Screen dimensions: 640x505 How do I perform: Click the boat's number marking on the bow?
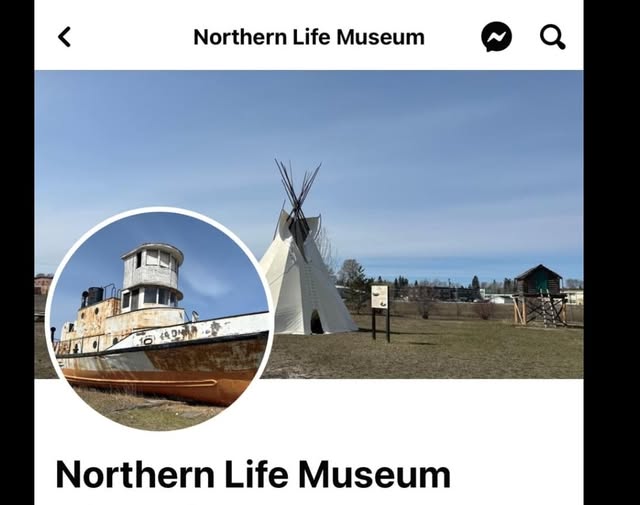click(146, 340)
